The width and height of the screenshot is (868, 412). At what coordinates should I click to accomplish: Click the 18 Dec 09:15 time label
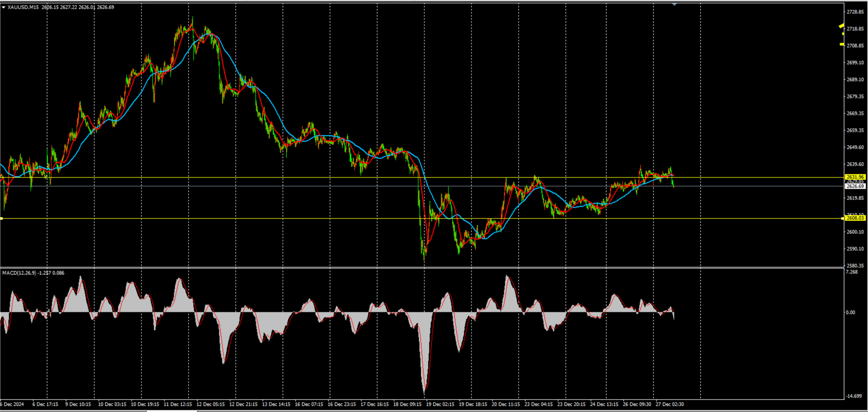407,404
